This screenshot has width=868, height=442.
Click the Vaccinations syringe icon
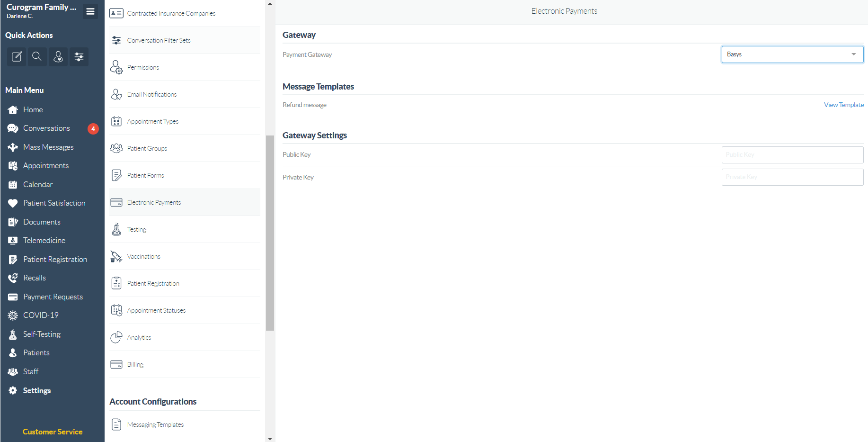pyautogui.click(x=116, y=257)
